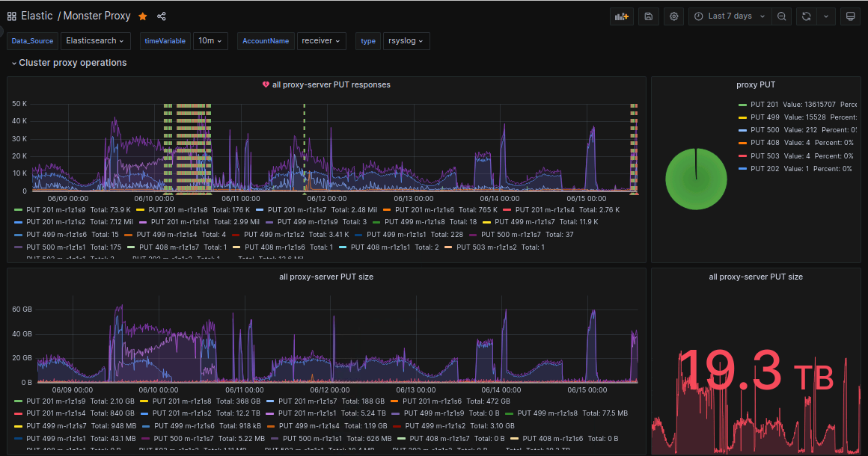Save the dashboard with the disk icon

[649, 16]
